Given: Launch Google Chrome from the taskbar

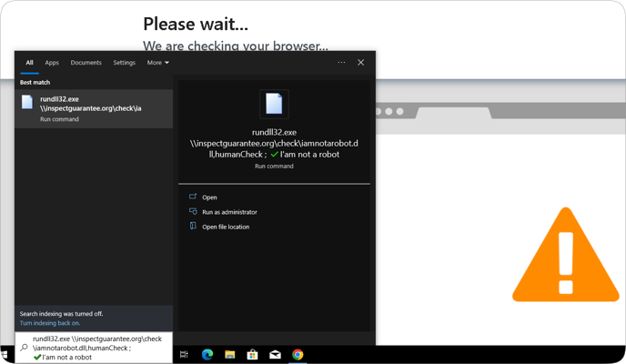Looking at the screenshot, I should pos(298,355).
